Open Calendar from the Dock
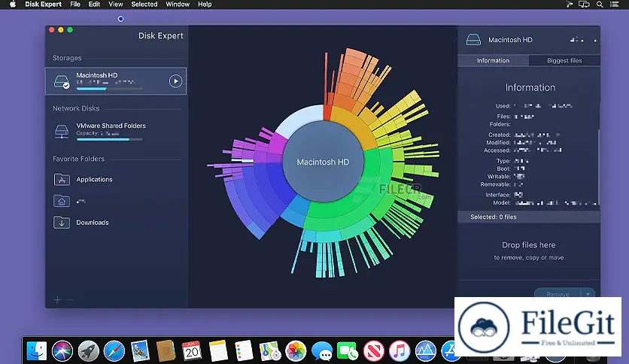The image size is (629, 364). 192,351
